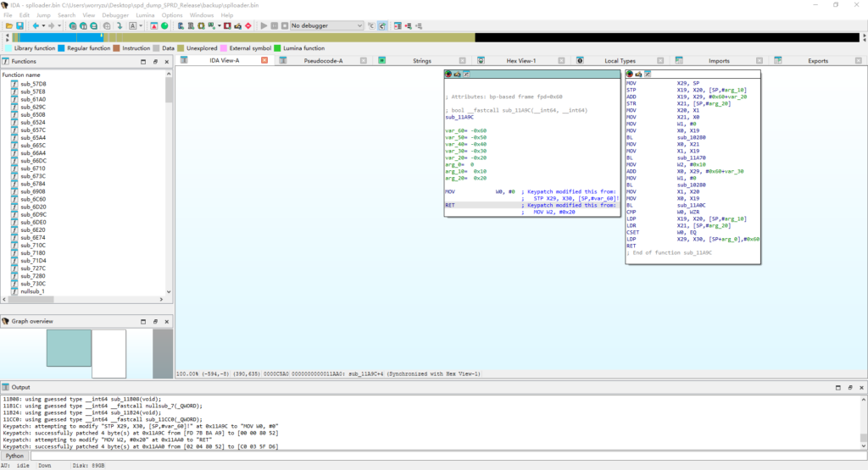Click the stop process button
The image size is (868, 470).
pos(285,26)
